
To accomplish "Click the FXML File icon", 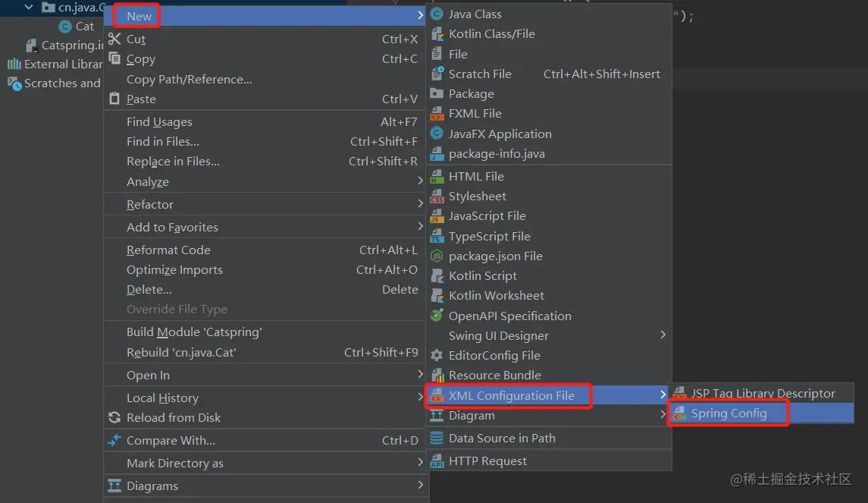I will point(437,114).
